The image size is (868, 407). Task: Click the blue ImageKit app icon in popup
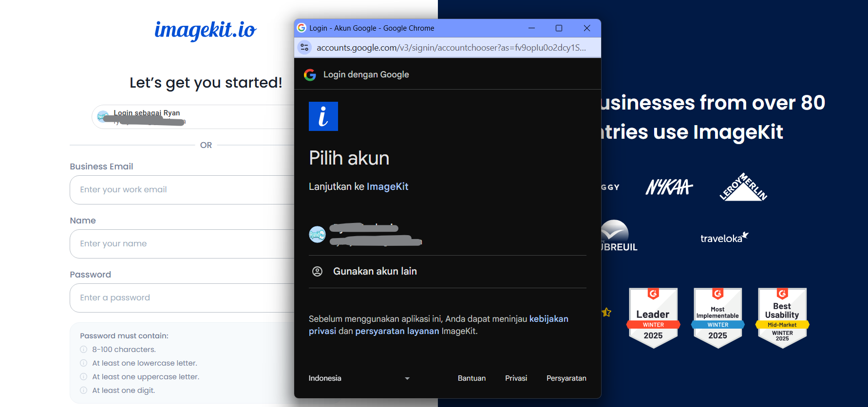click(x=323, y=116)
